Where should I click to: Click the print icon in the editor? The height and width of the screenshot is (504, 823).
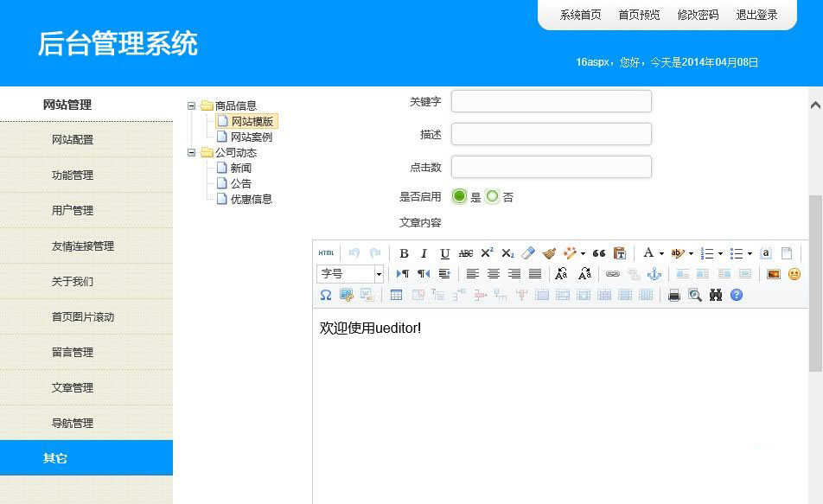click(674, 295)
